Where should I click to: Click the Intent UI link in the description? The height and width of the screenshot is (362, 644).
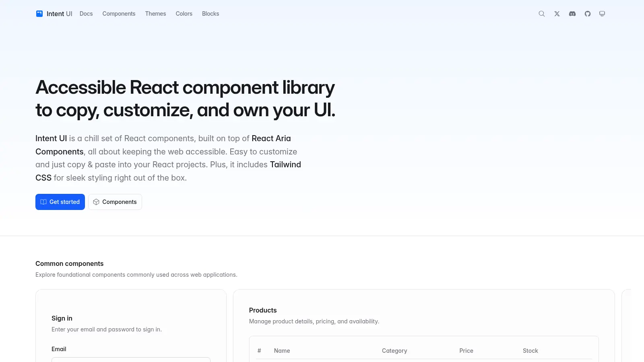(x=51, y=138)
